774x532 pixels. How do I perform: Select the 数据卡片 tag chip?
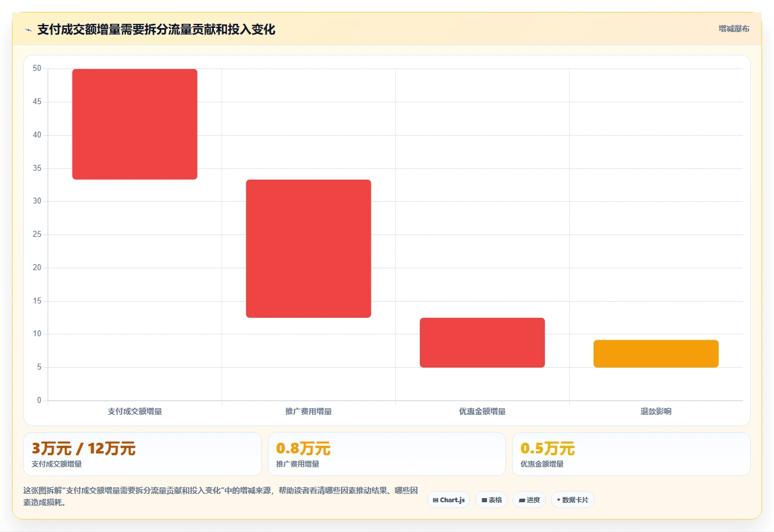(572, 500)
